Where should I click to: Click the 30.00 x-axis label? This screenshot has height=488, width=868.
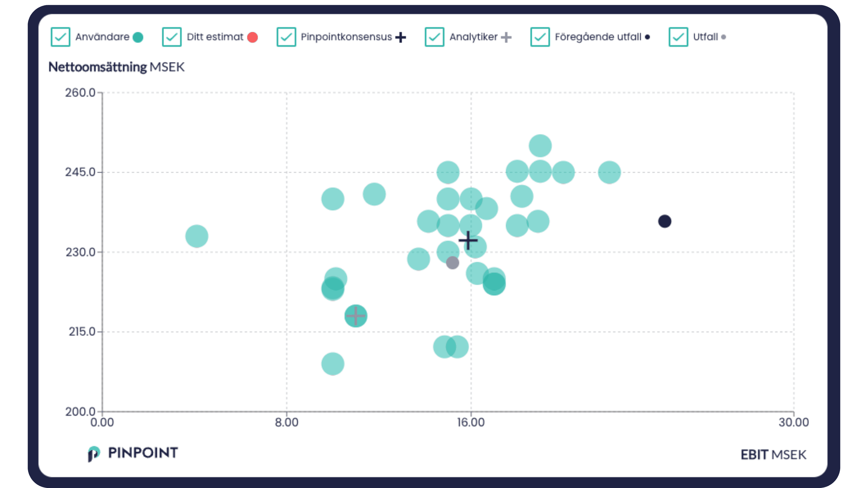tap(794, 422)
